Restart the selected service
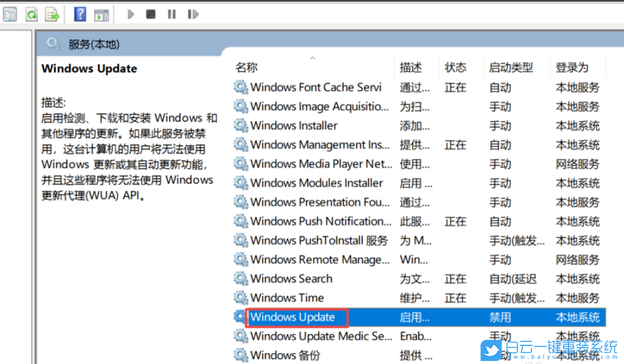 click(x=193, y=14)
